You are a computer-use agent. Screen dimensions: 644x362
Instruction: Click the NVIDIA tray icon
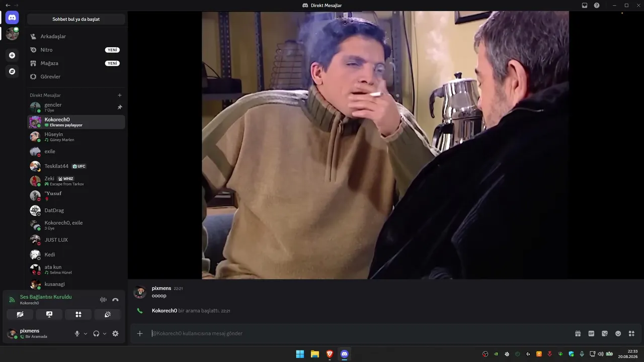496,354
